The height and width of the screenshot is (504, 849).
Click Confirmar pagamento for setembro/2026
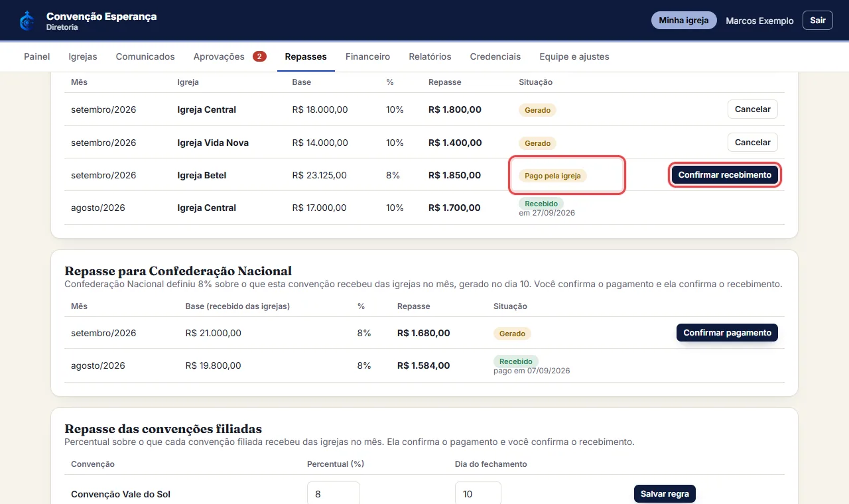click(x=727, y=333)
